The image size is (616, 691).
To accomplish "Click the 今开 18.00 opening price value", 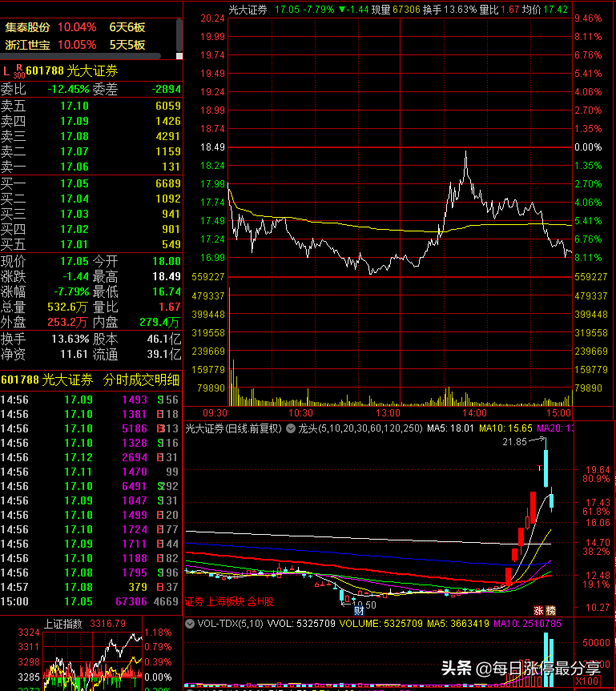I will 167,261.
